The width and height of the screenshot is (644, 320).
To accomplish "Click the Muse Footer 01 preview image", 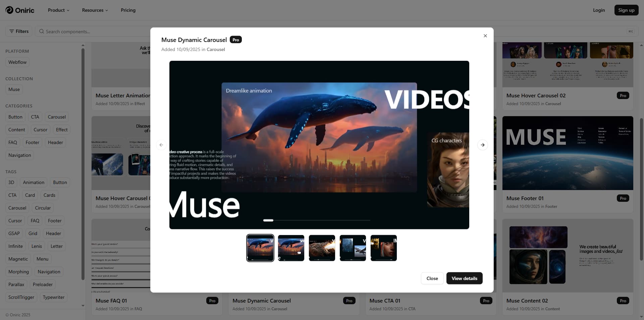I will point(568,153).
